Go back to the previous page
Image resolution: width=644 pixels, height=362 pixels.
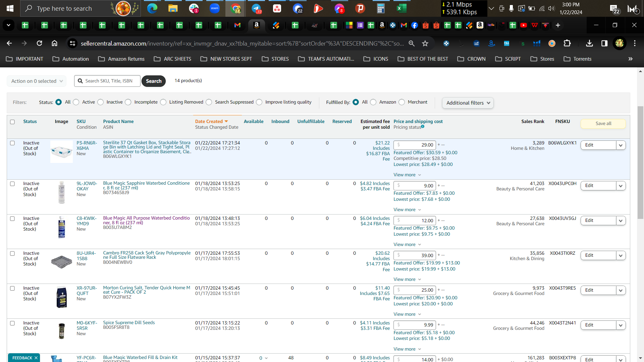pyautogui.click(x=9, y=43)
